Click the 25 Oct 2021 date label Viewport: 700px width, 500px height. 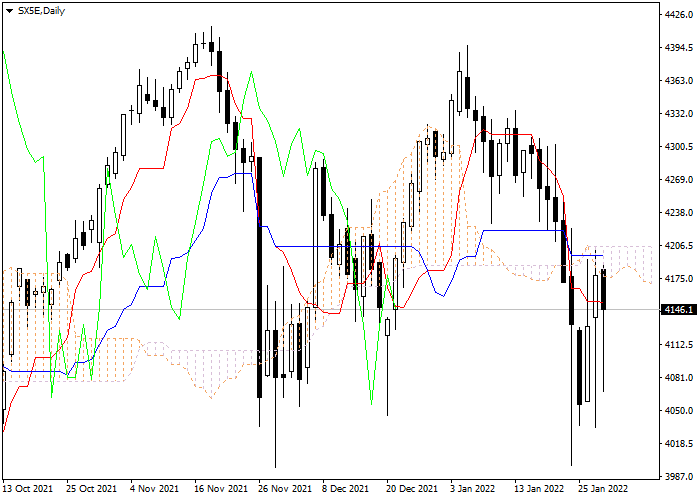[x=92, y=488]
